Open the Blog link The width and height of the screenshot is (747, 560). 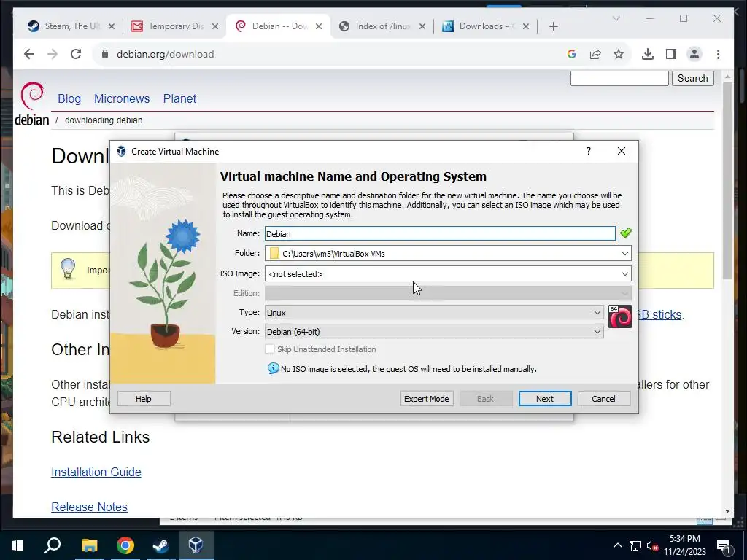[x=69, y=98]
